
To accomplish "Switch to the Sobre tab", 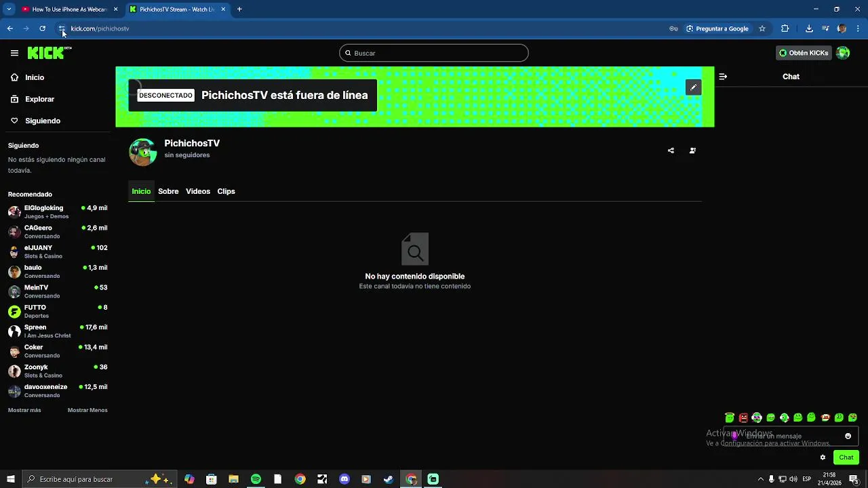I will [x=168, y=191].
